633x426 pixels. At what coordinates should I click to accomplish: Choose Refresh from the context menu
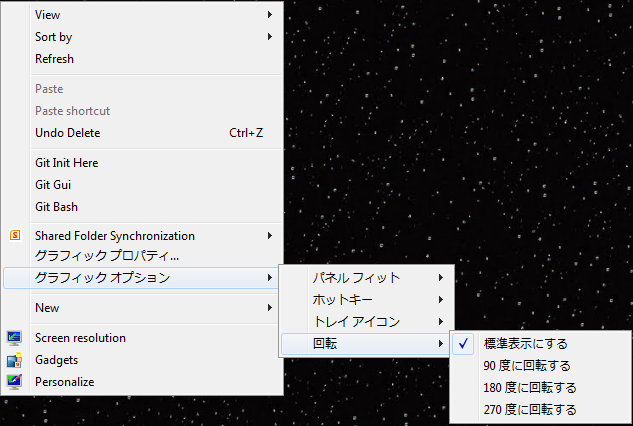coord(142,59)
